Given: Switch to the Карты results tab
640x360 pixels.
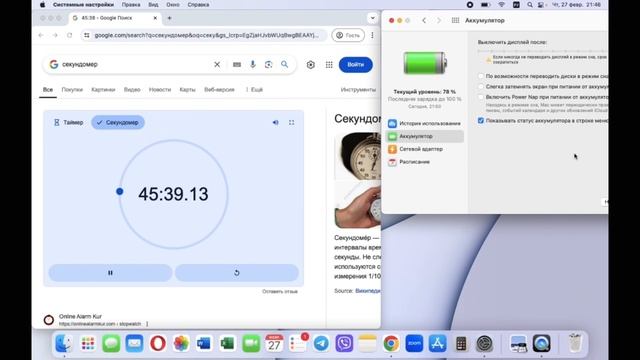Looking at the screenshot, I should (187, 89).
